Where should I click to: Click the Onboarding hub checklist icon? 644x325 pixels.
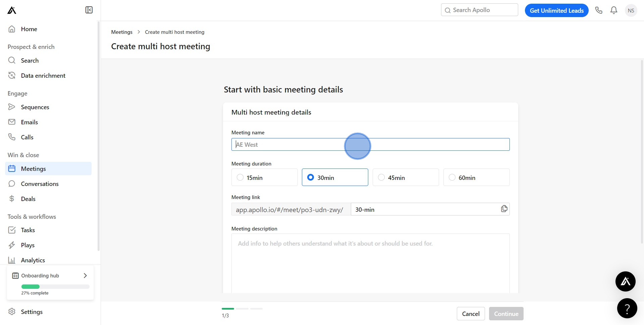coord(15,275)
